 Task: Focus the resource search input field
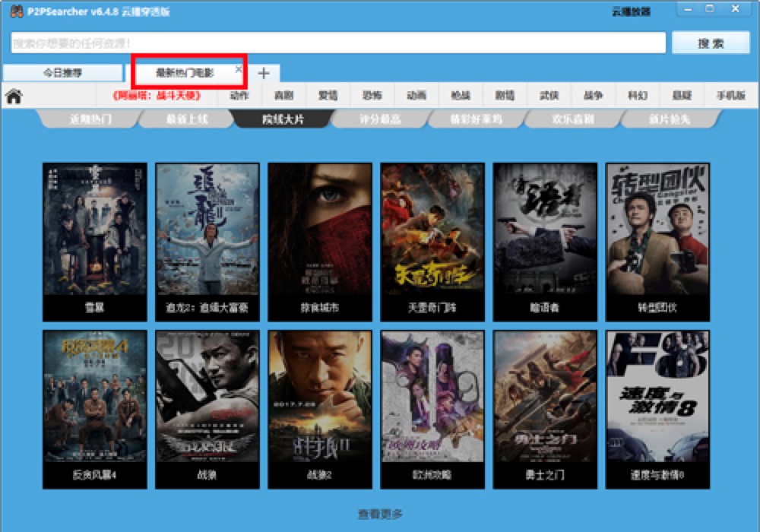(338, 43)
